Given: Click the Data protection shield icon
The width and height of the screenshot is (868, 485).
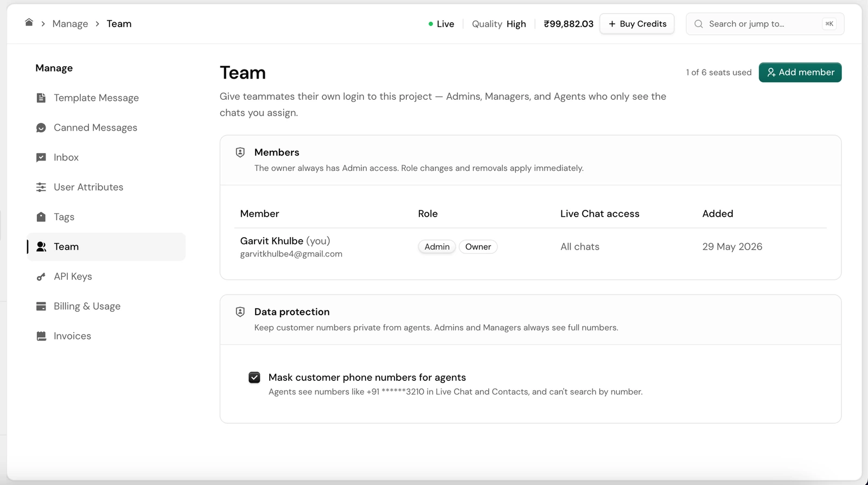Looking at the screenshot, I should (240, 312).
